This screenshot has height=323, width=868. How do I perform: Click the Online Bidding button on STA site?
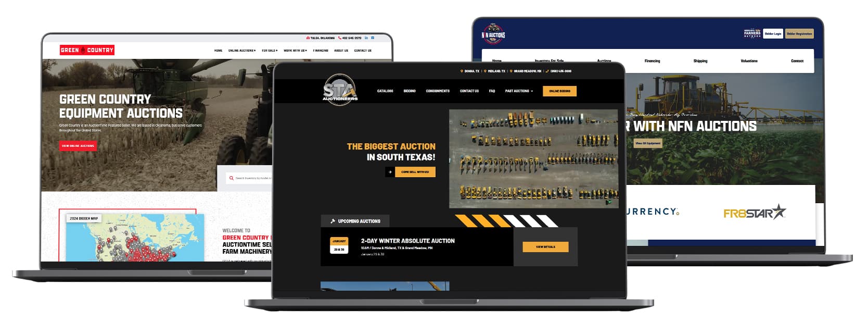pyautogui.click(x=559, y=91)
